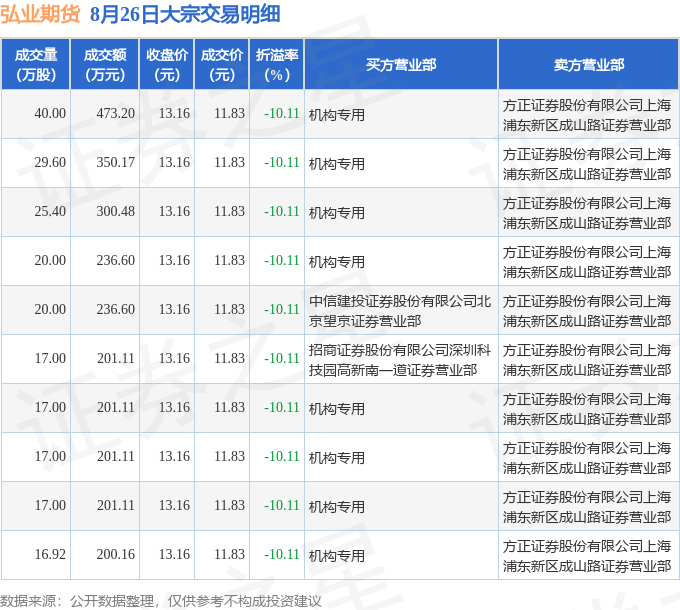
Task: Click -10.11 discount rate in 中信建投 row
Action: coord(282,310)
